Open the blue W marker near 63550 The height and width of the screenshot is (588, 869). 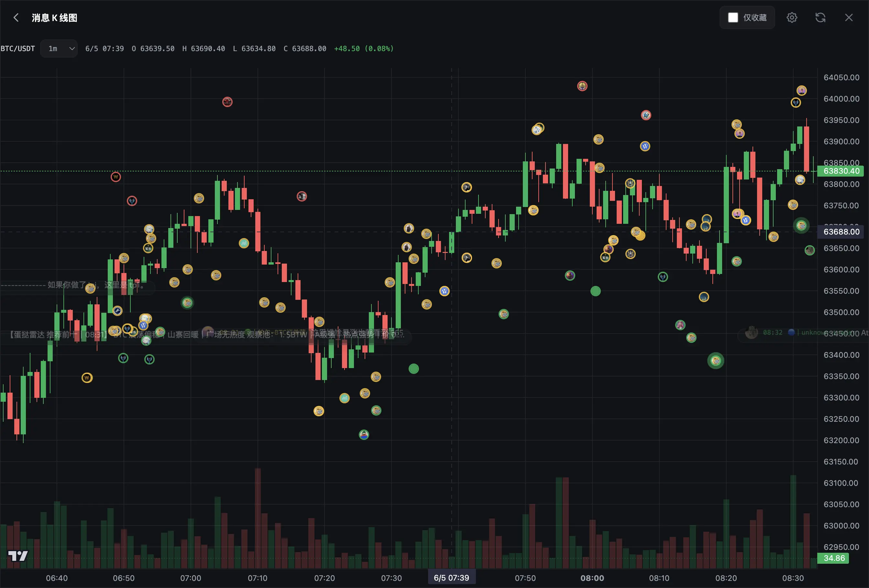pyautogui.click(x=444, y=291)
